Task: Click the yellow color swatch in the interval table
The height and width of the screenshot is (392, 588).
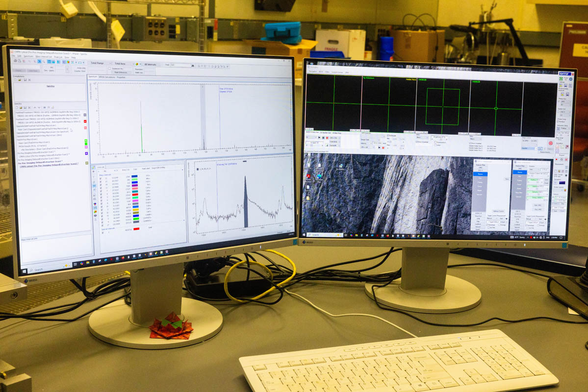Action: (x=135, y=210)
